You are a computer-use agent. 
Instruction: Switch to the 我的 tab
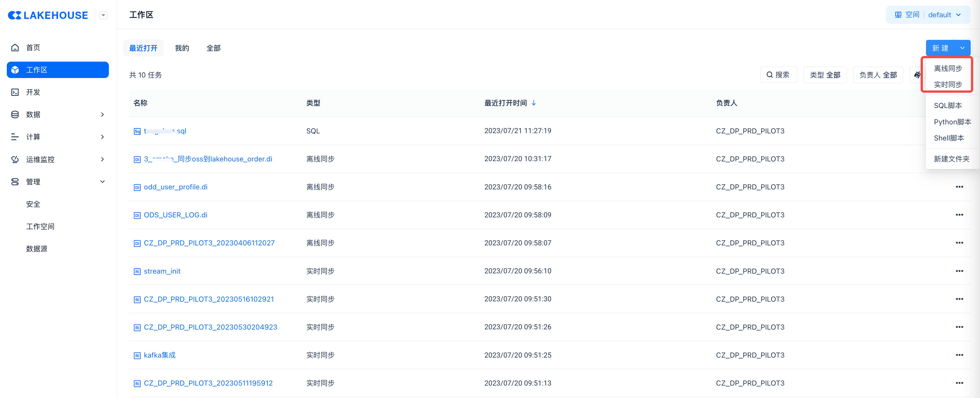pos(182,48)
